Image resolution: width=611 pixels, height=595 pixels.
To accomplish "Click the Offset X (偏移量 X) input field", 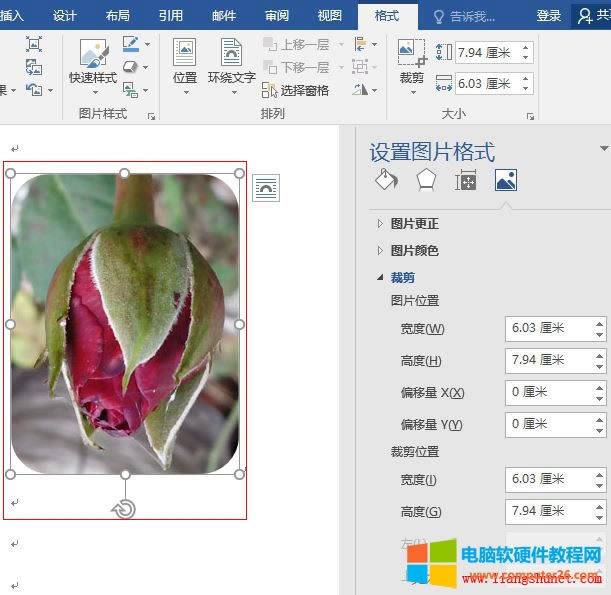I will (x=548, y=392).
